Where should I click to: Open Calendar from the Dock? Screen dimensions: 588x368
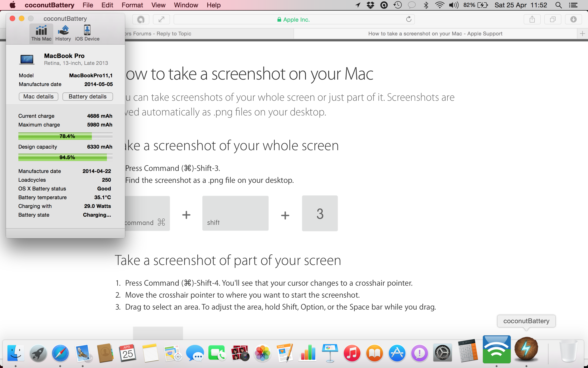coord(128,352)
